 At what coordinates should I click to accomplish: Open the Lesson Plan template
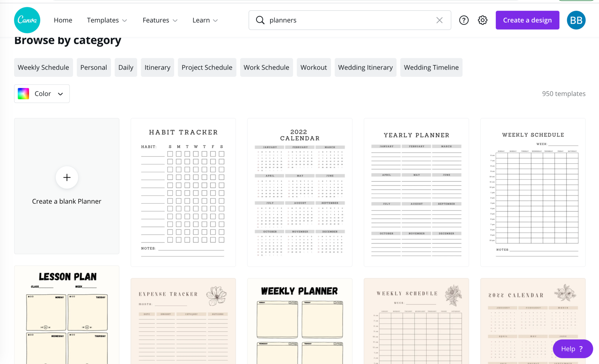(67, 315)
